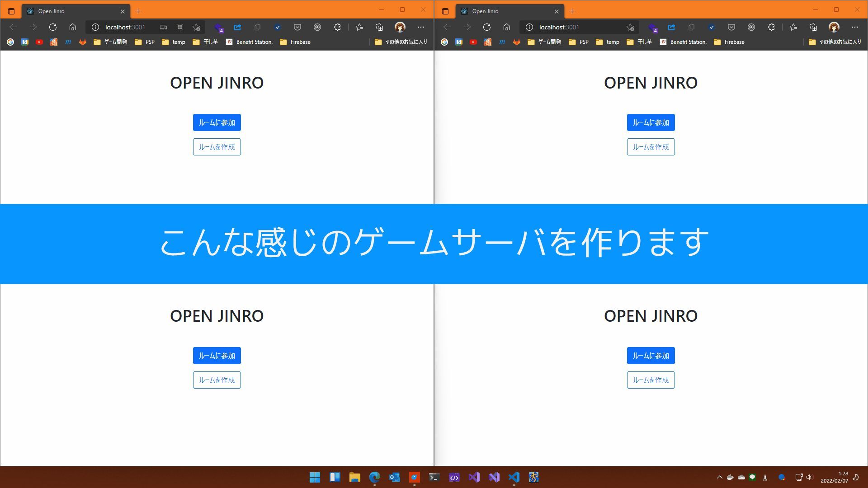The width and height of the screenshot is (868, 488).
Task: Click bottom-right ルームを作成 button
Action: coord(651,380)
